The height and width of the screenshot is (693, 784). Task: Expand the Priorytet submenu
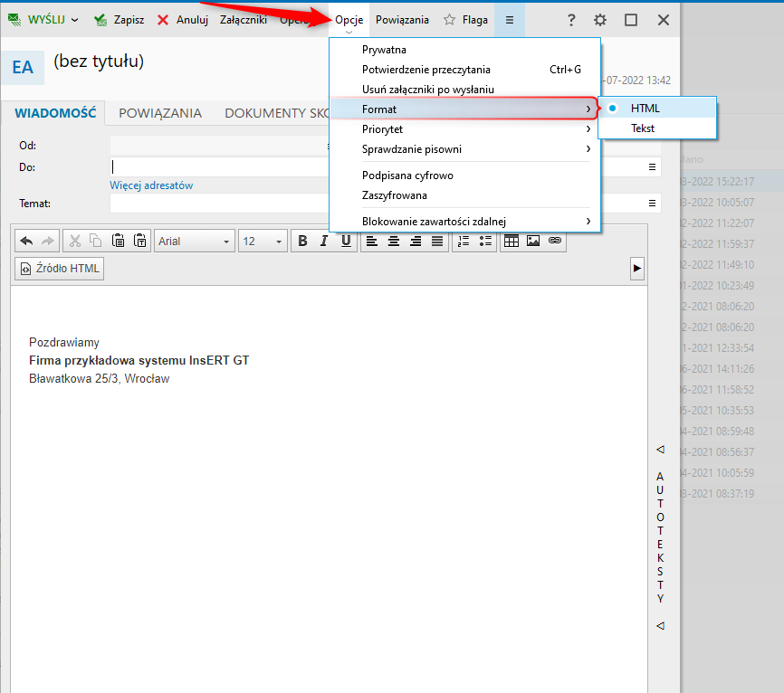465,128
